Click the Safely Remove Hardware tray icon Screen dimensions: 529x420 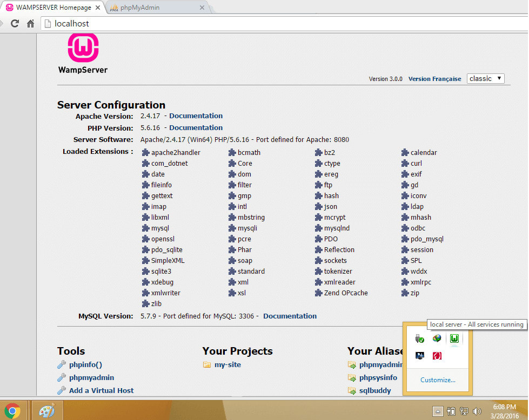[419, 338]
